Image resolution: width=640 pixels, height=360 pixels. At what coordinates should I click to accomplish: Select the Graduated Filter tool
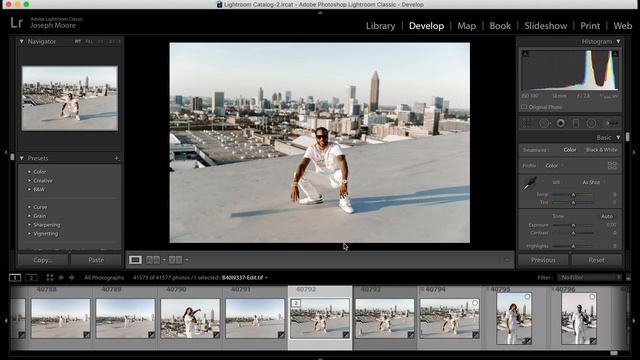pyautogui.click(x=576, y=123)
